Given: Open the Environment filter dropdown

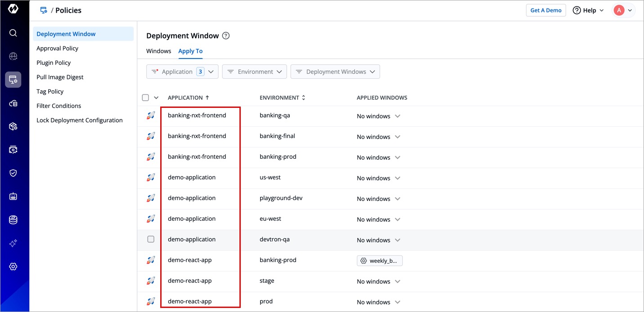Looking at the screenshot, I should coord(254,72).
